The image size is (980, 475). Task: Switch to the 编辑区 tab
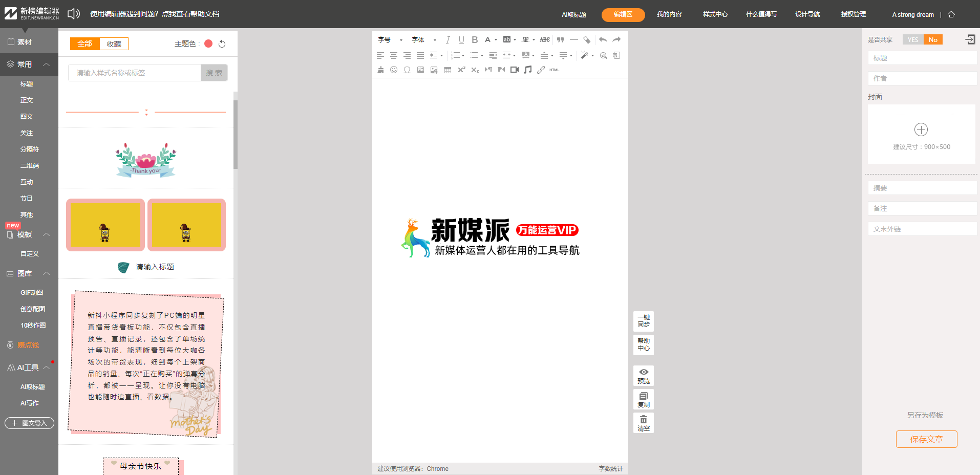(623, 15)
